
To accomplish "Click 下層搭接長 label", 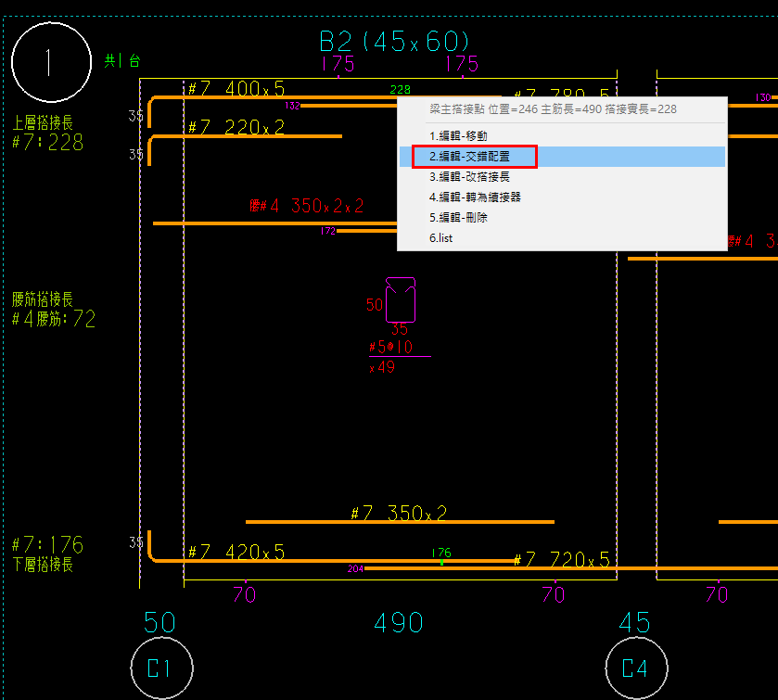I will click(43, 564).
